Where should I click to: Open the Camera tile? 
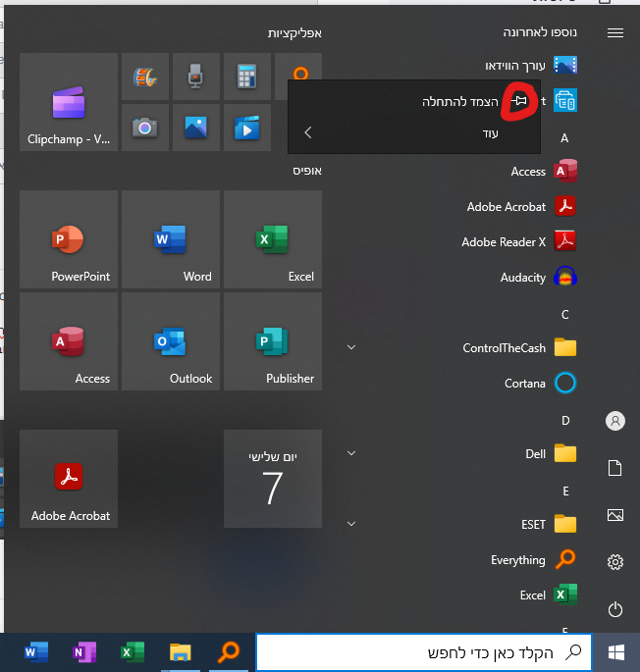[145, 128]
